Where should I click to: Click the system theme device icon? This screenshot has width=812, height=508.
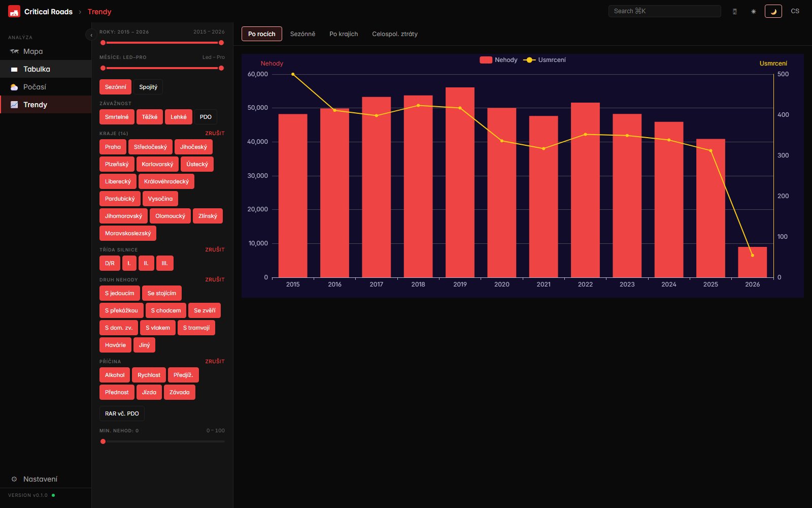pos(734,11)
